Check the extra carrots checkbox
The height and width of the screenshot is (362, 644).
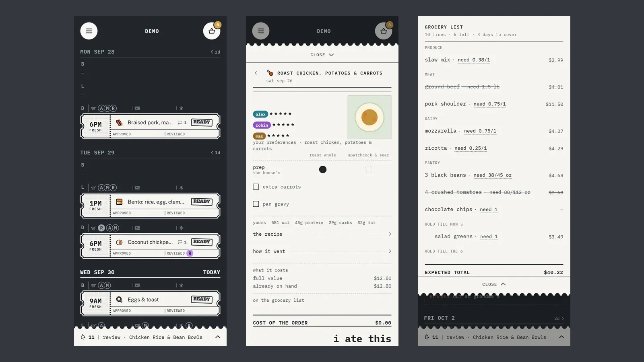click(x=256, y=187)
